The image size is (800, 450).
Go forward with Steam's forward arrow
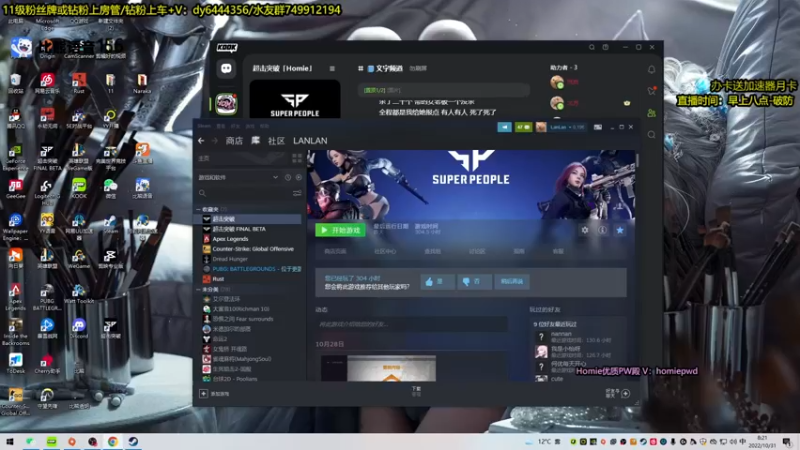click(215, 141)
